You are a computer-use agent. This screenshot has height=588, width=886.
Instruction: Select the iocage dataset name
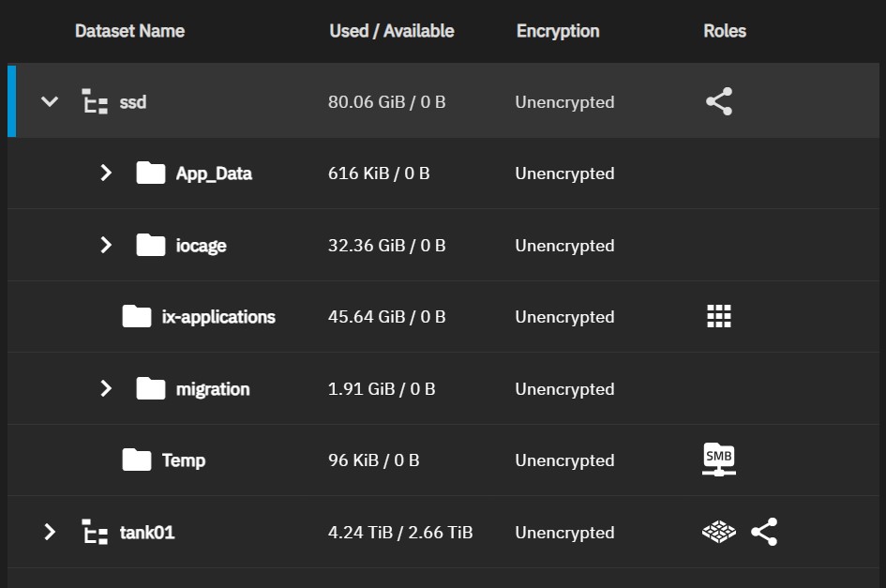pyautogui.click(x=202, y=246)
